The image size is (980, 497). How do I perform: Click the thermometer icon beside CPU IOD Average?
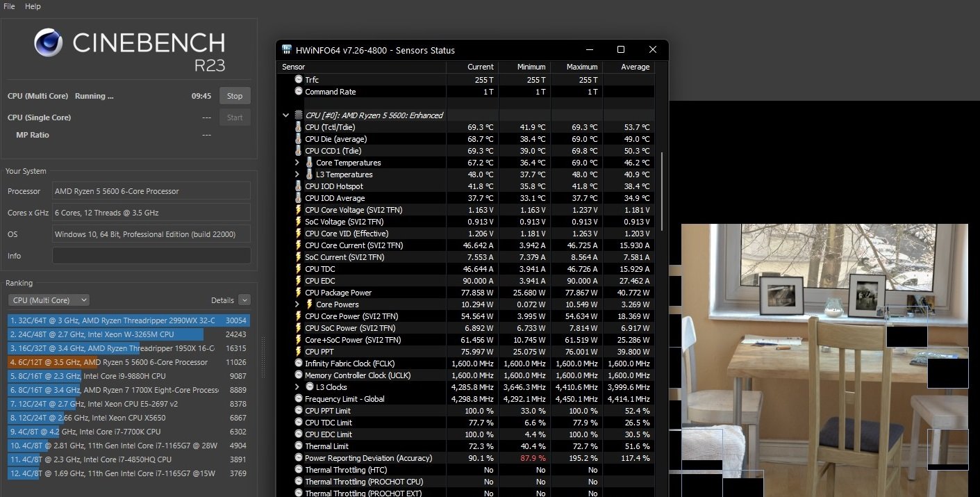[299, 198]
